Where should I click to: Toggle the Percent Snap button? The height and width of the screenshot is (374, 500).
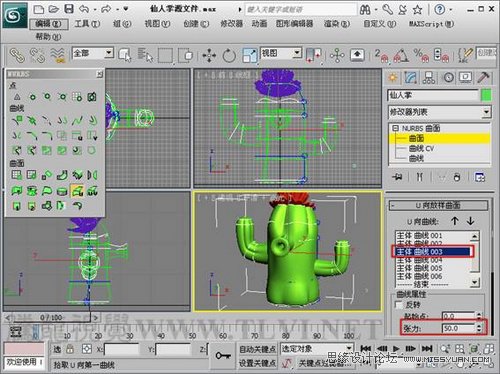[421, 55]
